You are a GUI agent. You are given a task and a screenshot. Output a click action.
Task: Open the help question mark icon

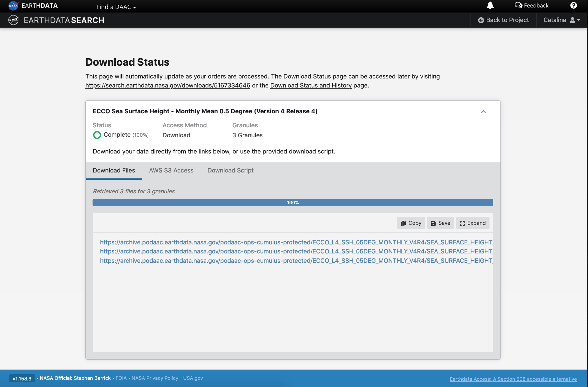573,6
